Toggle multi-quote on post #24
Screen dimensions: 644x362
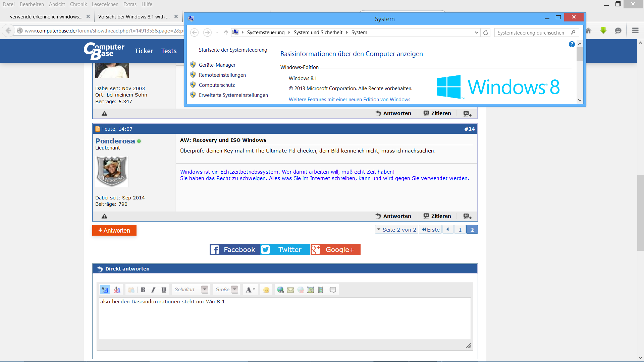point(467,216)
